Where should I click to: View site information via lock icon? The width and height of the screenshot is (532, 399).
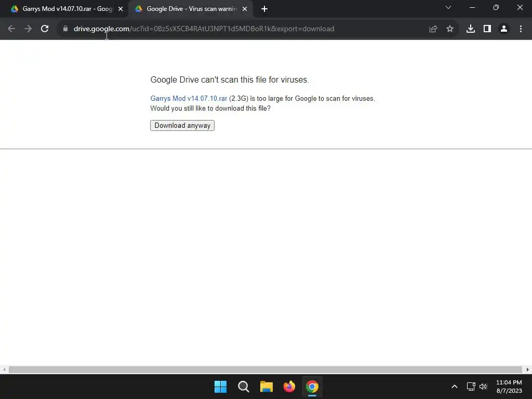65,29
